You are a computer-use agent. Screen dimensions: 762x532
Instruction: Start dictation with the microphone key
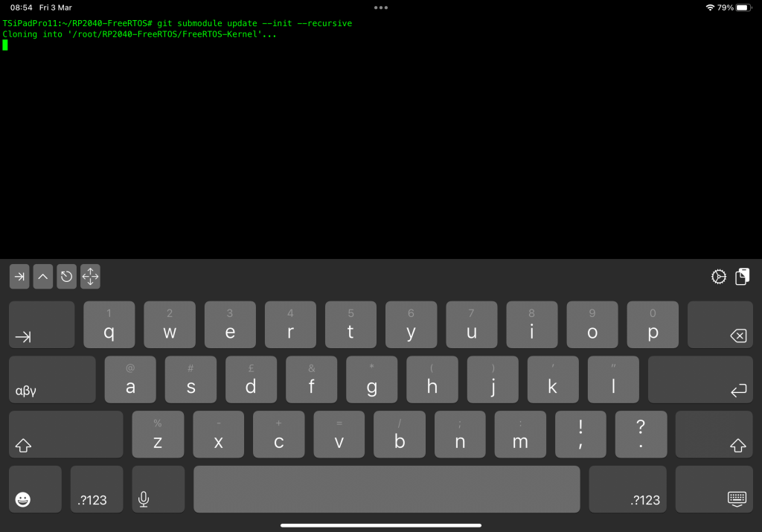click(158, 490)
